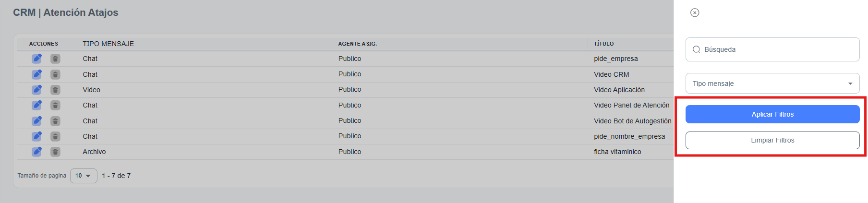This screenshot has width=868, height=203.
Task: Click Aplicar Filtros button
Action: [772, 114]
